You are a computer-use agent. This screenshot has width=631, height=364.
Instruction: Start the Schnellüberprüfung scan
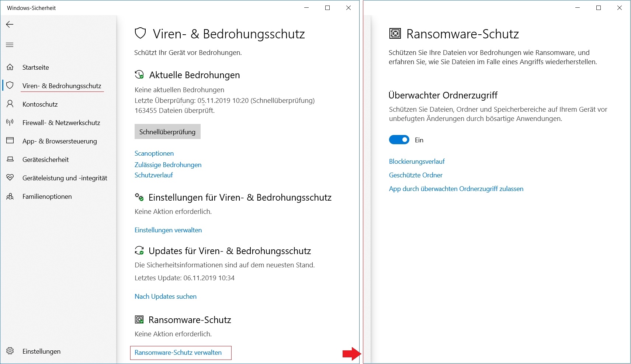click(x=167, y=132)
